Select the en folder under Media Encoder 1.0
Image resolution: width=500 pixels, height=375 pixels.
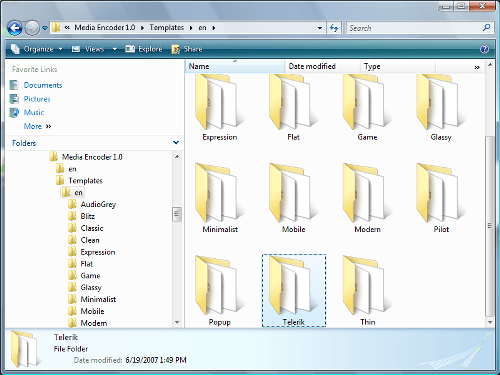72,169
